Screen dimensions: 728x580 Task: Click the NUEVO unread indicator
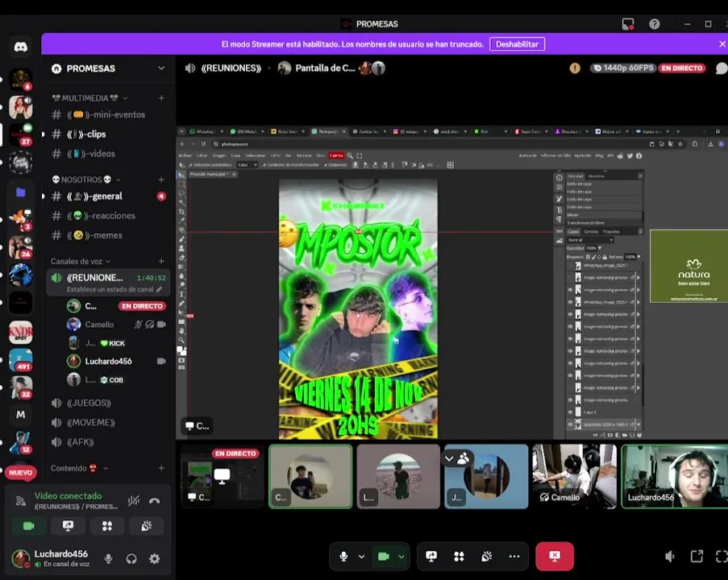[x=20, y=472]
